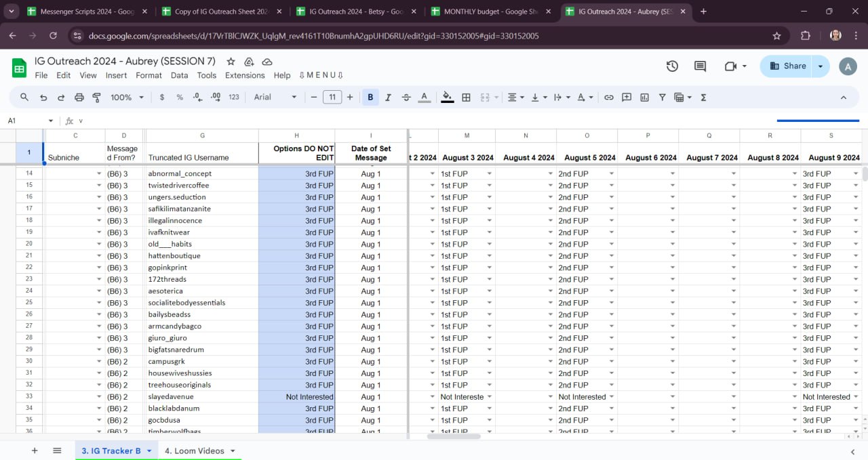This screenshot has width=868, height=460.
Task: Click the print icon in toolbar
Action: (x=79, y=98)
